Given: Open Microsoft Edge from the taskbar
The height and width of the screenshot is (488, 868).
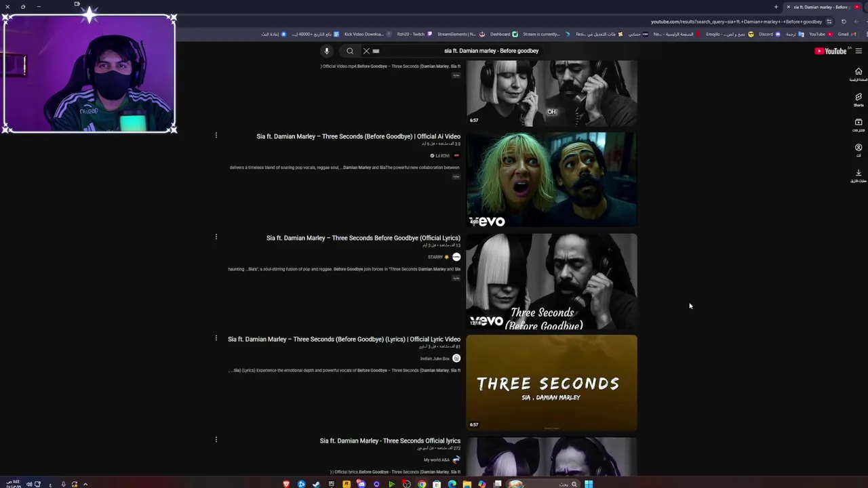Looking at the screenshot, I should coord(452,484).
